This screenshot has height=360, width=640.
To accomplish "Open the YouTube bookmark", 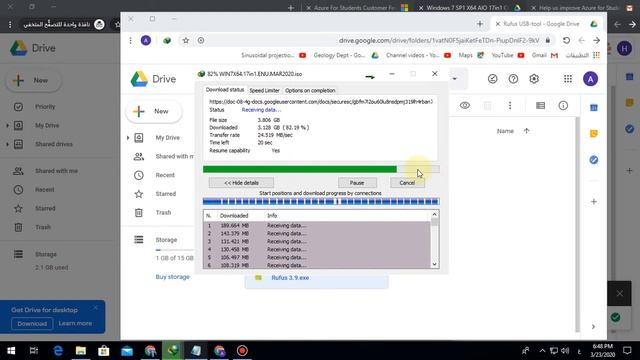I will click(x=507, y=55).
